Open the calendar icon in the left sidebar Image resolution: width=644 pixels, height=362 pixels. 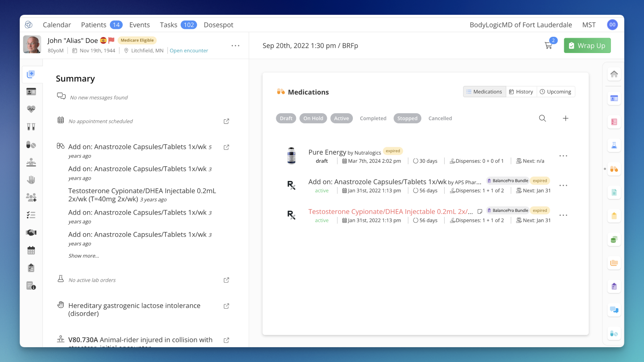(x=31, y=250)
